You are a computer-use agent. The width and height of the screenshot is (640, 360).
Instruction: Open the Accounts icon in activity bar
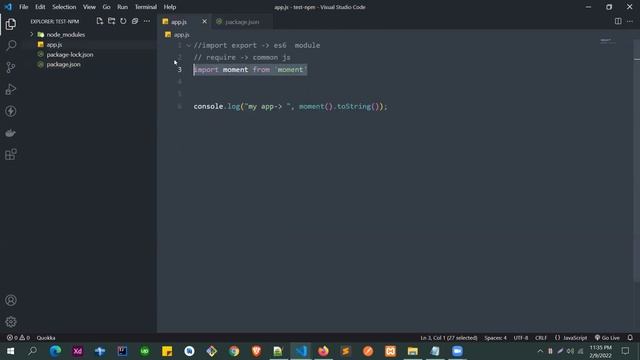pyautogui.click(x=11, y=300)
